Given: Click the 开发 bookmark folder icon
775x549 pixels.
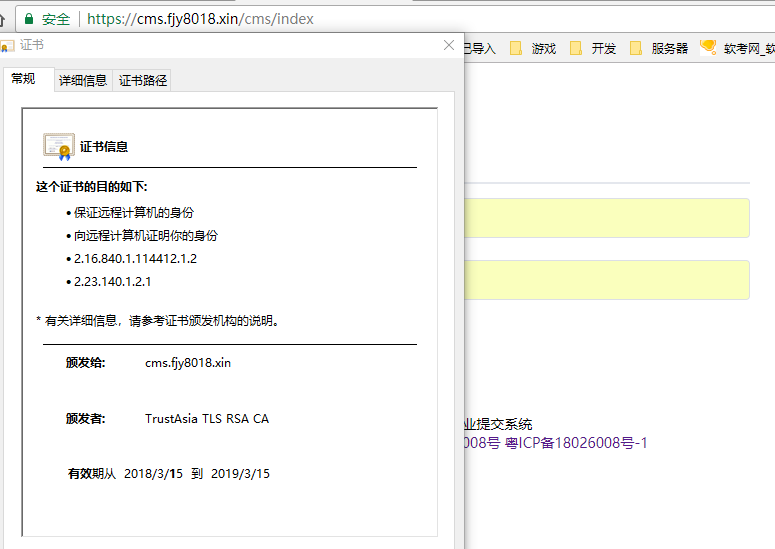Looking at the screenshot, I should pyautogui.click(x=576, y=48).
